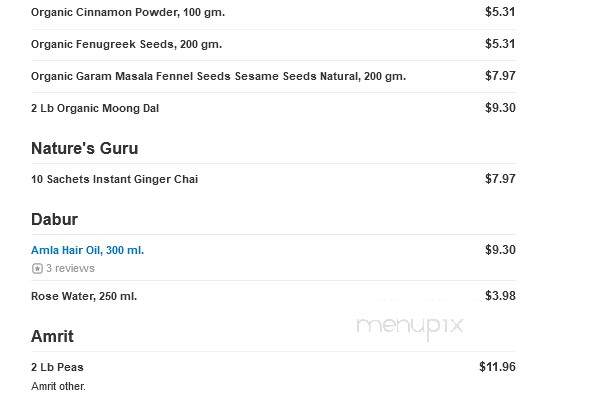
Task: Click the Nature's Guru section heading
Action: click(85, 148)
